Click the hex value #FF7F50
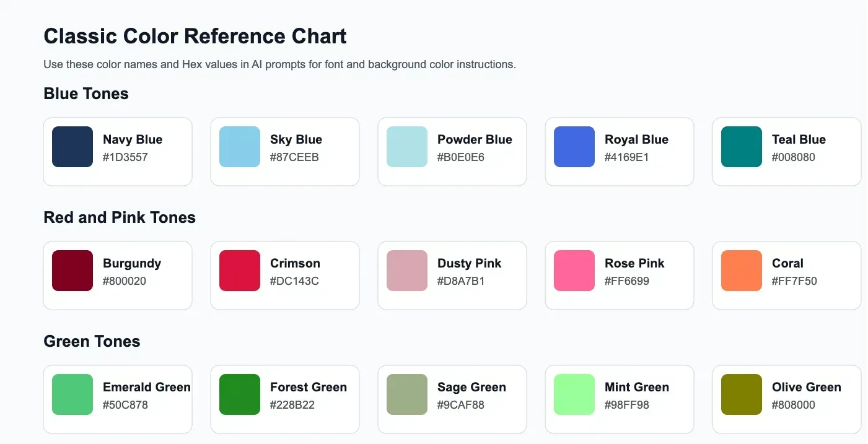The height and width of the screenshot is (444, 868). coord(794,281)
